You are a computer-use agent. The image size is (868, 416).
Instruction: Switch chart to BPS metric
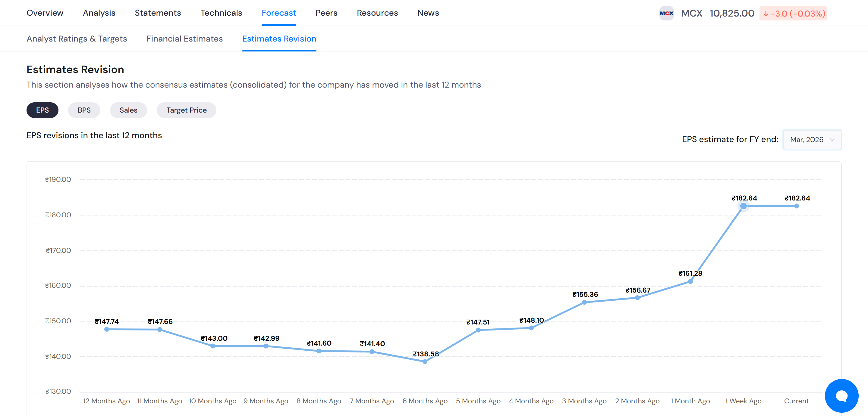[x=84, y=110]
